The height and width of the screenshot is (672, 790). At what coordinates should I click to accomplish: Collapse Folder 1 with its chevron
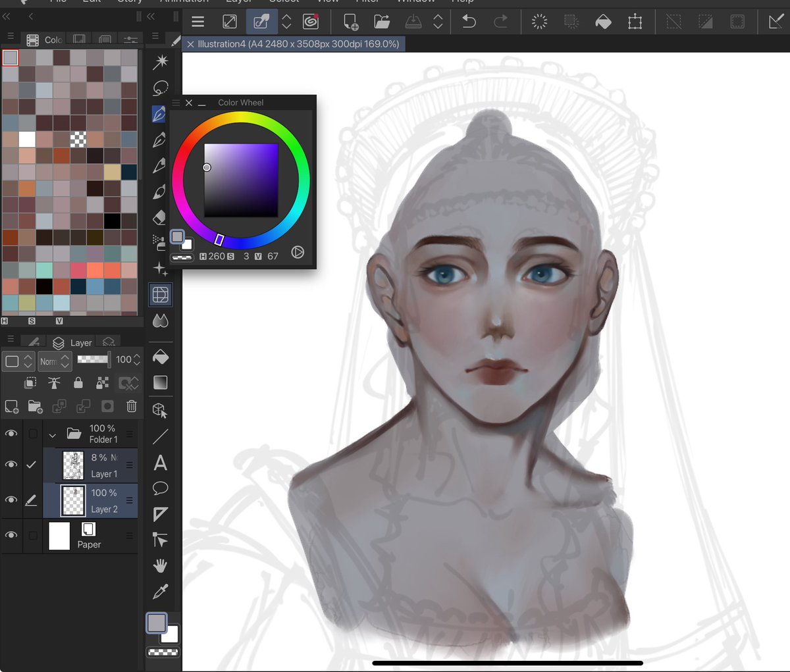pyautogui.click(x=52, y=434)
